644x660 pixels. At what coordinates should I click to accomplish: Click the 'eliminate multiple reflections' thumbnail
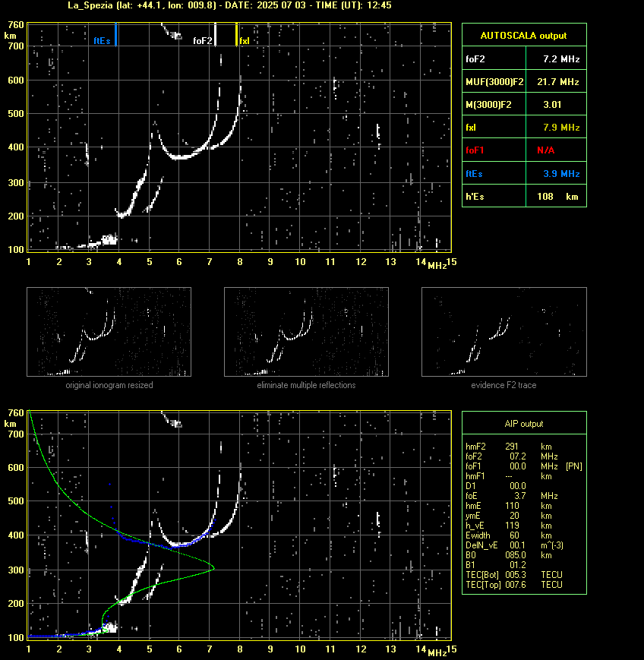[x=306, y=332]
